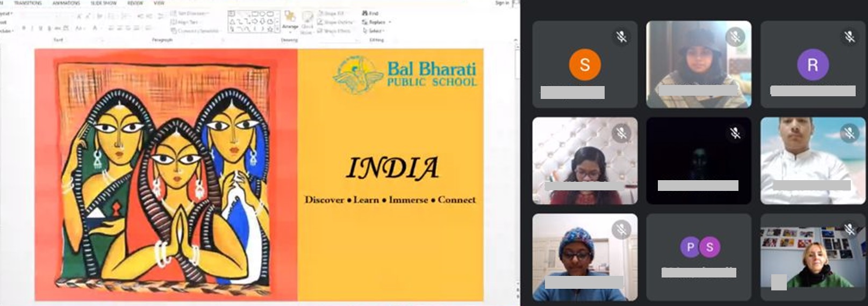Image resolution: width=868 pixels, height=306 pixels.
Task: Open the Paragraph group dialog launcher
Action: pos(224,40)
